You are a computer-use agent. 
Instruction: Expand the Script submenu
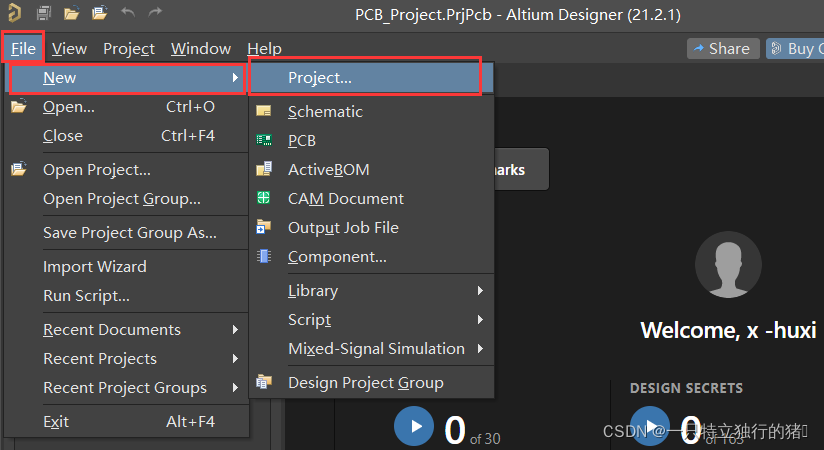480,320
